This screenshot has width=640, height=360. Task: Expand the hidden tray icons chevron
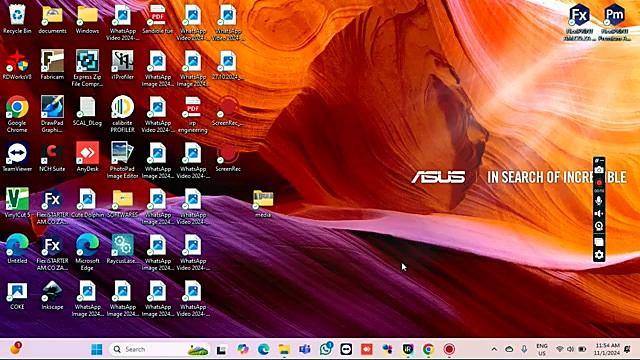(494, 349)
